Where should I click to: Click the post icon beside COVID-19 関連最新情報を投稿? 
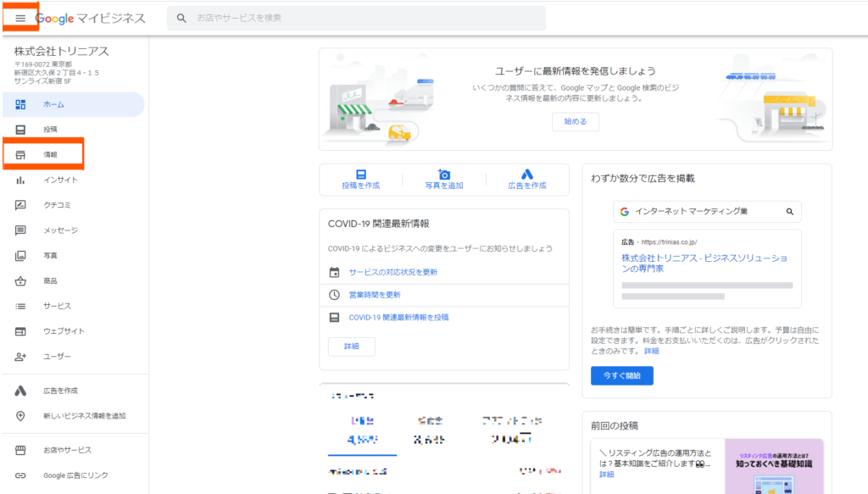334,318
